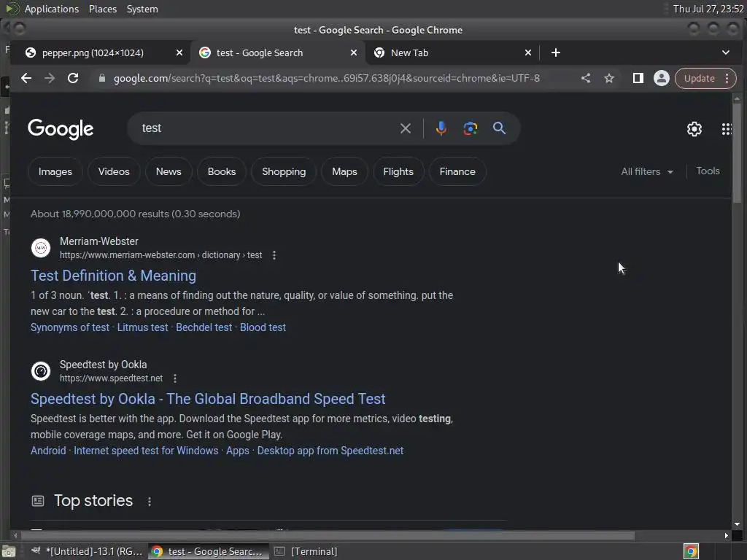The height and width of the screenshot is (560, 747).
Task: Open the Applications menu
Action: [52, 9]
